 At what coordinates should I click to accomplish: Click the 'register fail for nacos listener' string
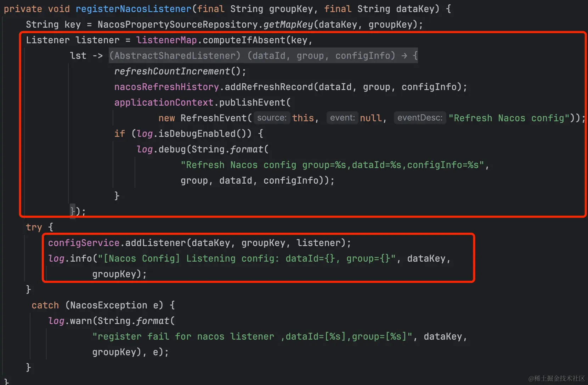[x=252, y=336]
